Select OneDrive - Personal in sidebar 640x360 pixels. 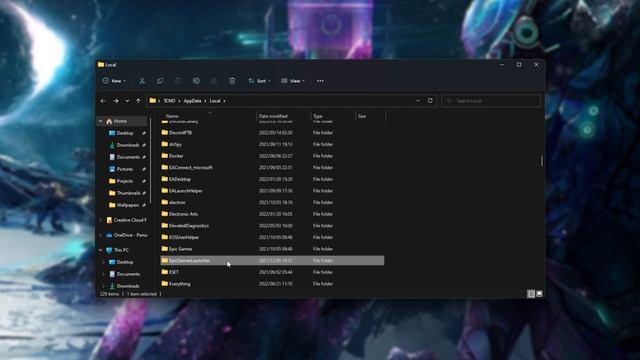(x=130, y=235)
